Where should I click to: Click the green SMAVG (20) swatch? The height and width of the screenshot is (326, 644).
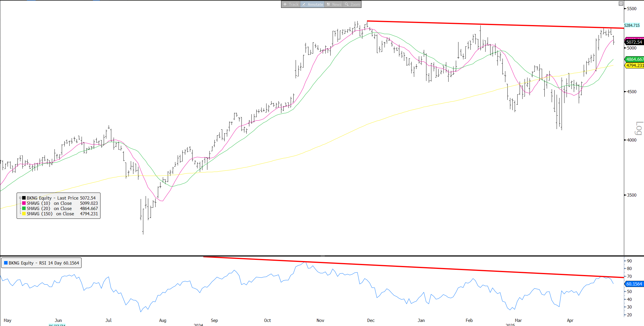point(24,209)
